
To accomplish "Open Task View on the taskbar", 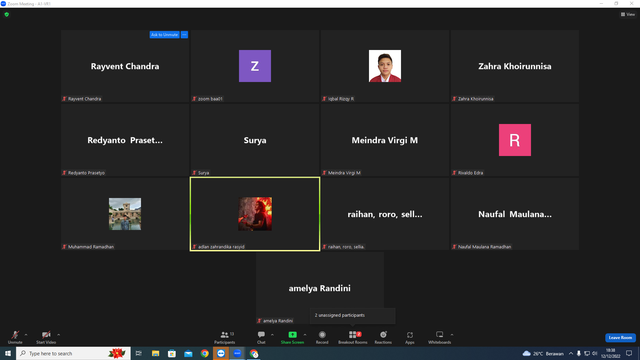I will (x=139, y=353).
